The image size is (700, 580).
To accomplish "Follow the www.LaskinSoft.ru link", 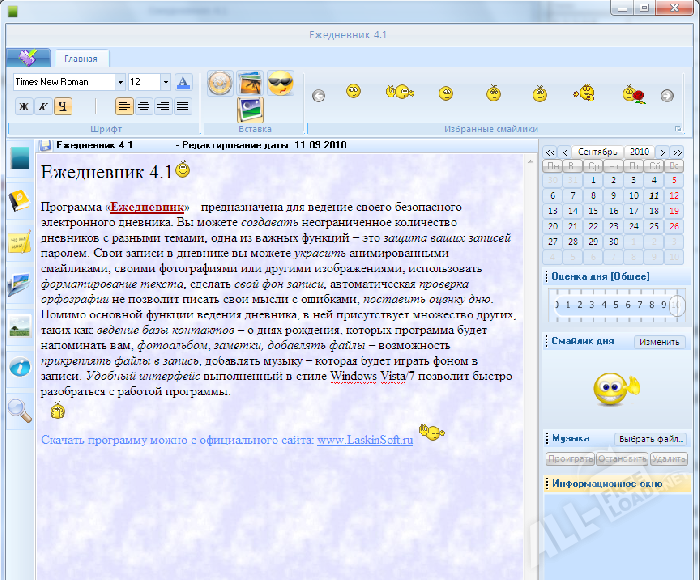I will pyautogui.click(x=365, y=440).
